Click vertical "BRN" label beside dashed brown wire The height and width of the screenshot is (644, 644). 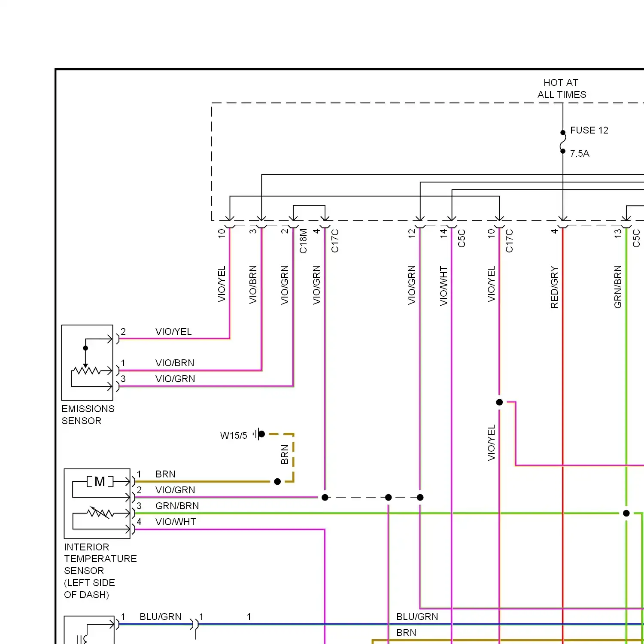[x=285, y=455]
